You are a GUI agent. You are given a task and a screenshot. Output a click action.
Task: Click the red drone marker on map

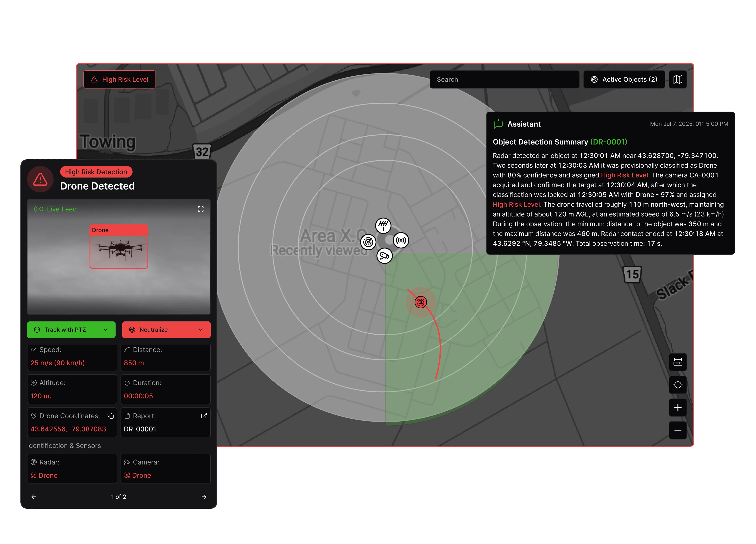coord(421,302)
